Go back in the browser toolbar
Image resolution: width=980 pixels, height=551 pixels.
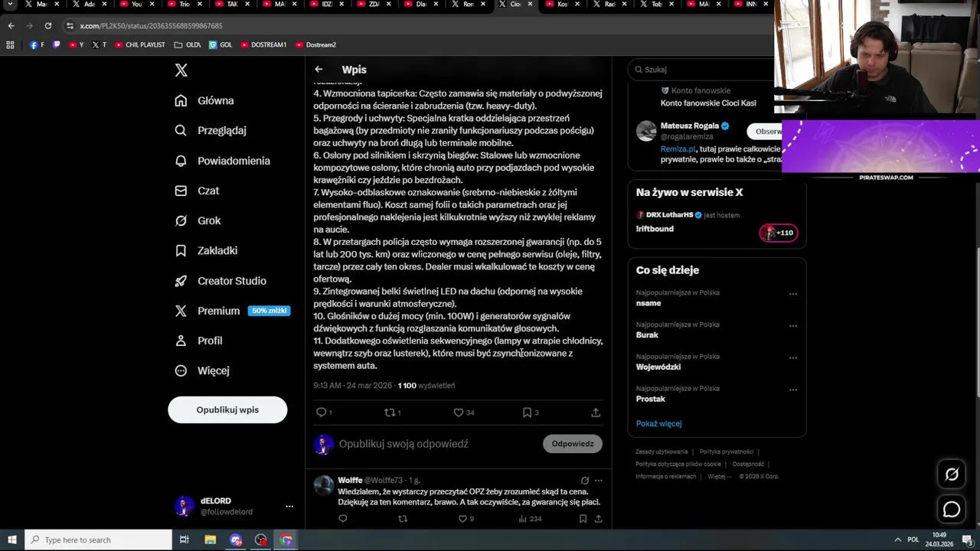pyautogui.click(x=11, y=25)
